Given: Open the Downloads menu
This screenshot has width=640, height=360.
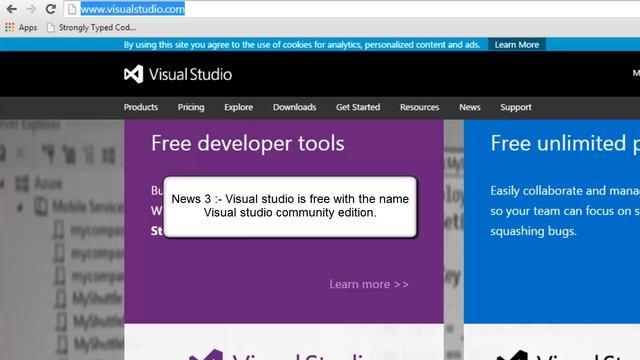Looking at the screenshot, I should coord(294,107).
